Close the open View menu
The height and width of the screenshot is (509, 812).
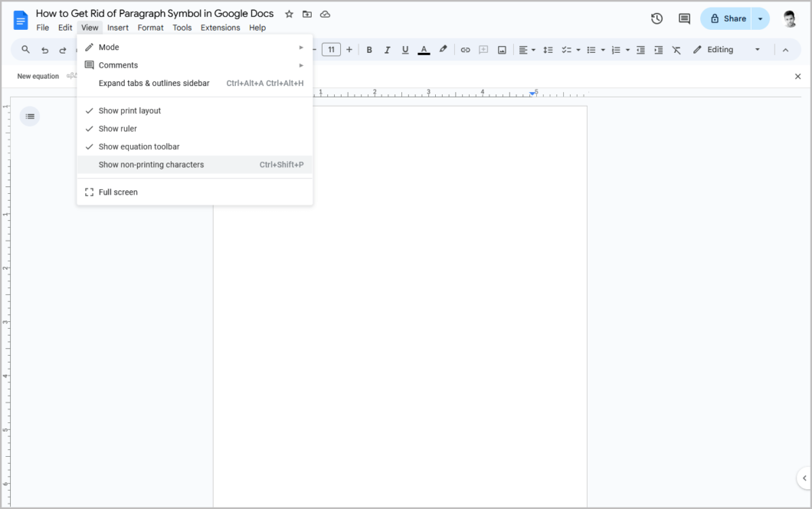tap(90, 28)
